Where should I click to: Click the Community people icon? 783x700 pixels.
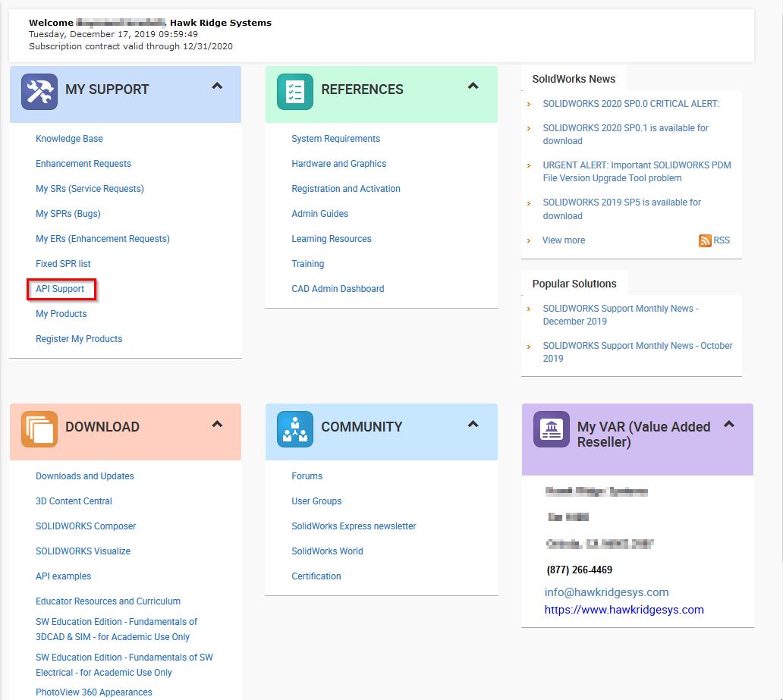point(295,429)
